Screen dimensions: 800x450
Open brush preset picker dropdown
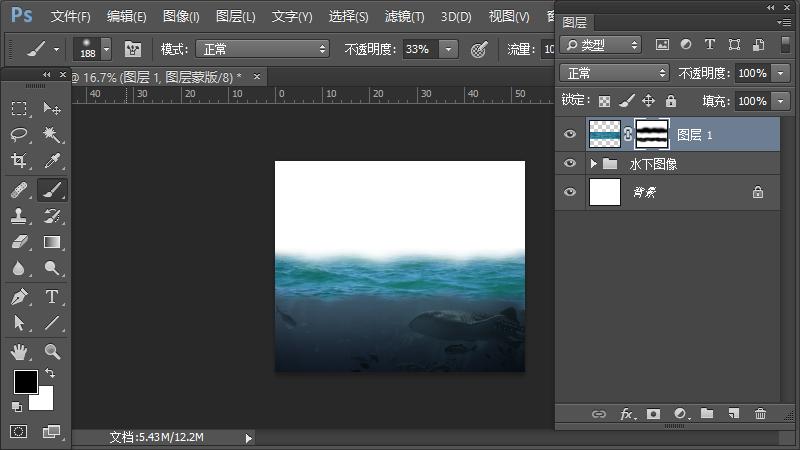[x=106, y=49]
